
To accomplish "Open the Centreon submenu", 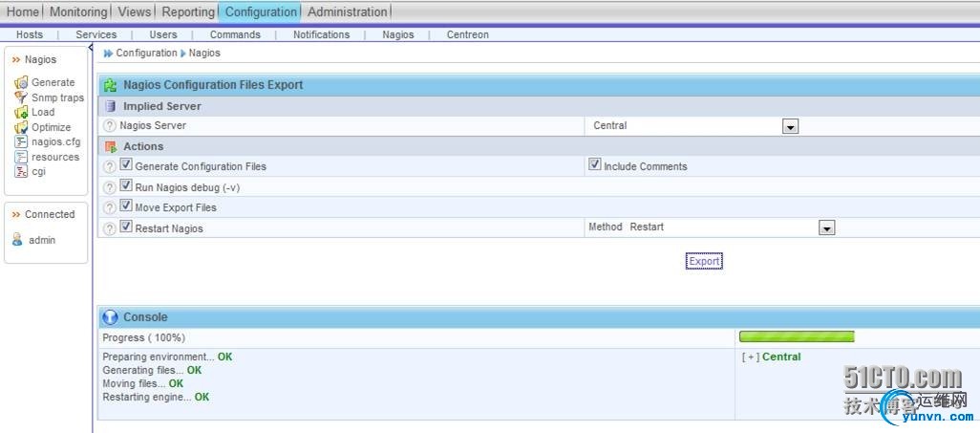I will click(467, 35).
